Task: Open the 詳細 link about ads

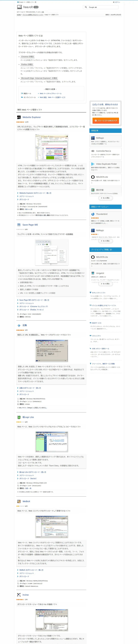Action: [x=43, y=12]
